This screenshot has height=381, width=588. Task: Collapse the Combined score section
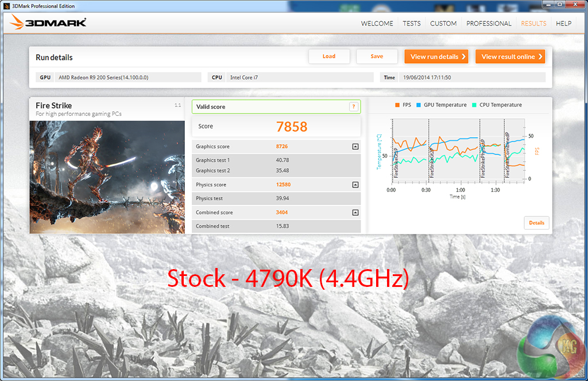coord(355,212)
